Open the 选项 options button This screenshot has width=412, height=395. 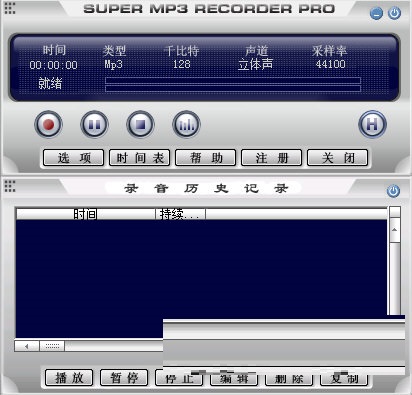click(74, 158)
